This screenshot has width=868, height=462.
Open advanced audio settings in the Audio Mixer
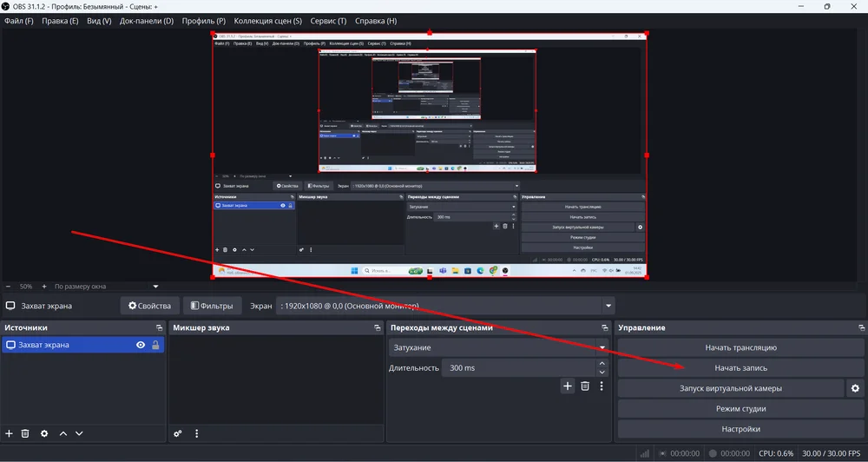178,433
